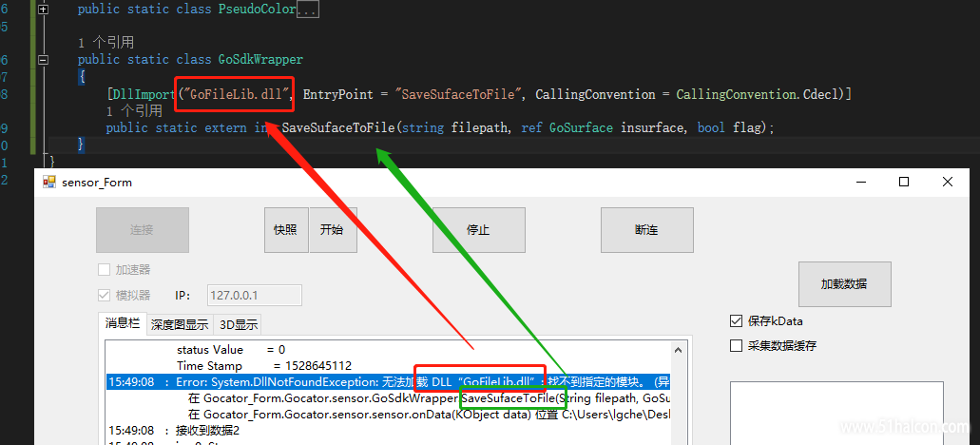Toggle the 加速器 checkbox
The image size is (980, 445).
click(105, 270)
